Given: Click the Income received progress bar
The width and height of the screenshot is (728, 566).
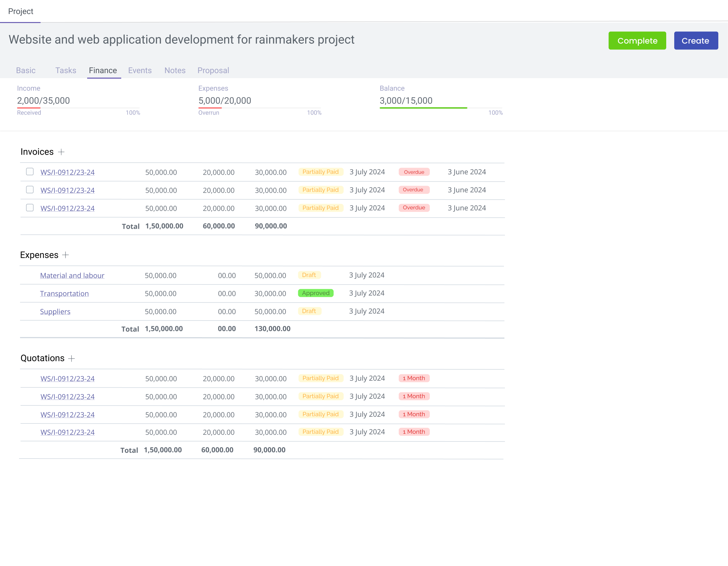Looking at the screenshot, I should tap(78, 108).
